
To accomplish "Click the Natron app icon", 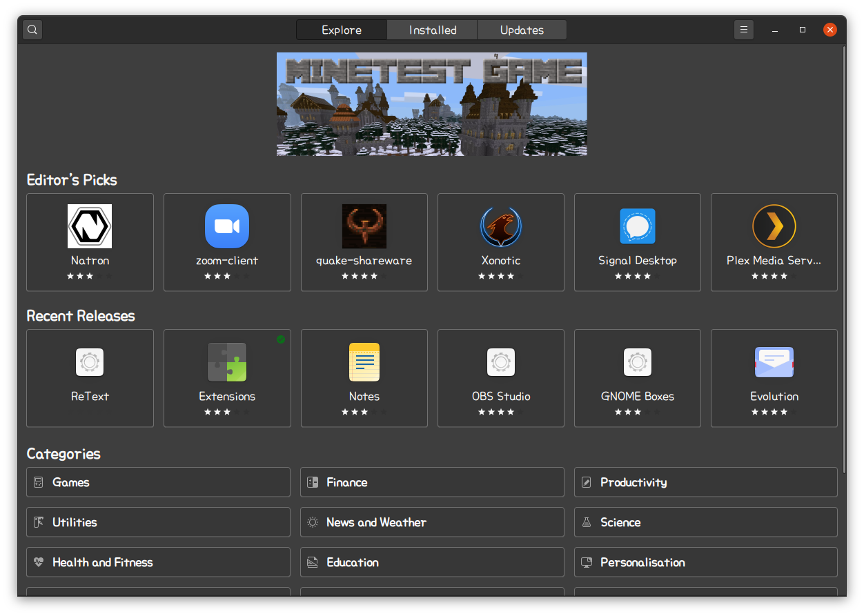I will 90,226.
